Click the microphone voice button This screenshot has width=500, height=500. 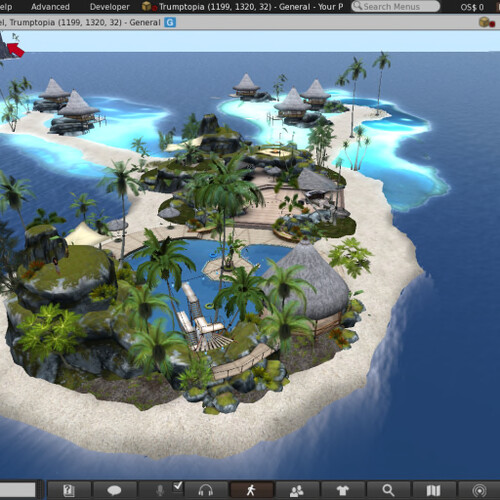coord(160,491)
